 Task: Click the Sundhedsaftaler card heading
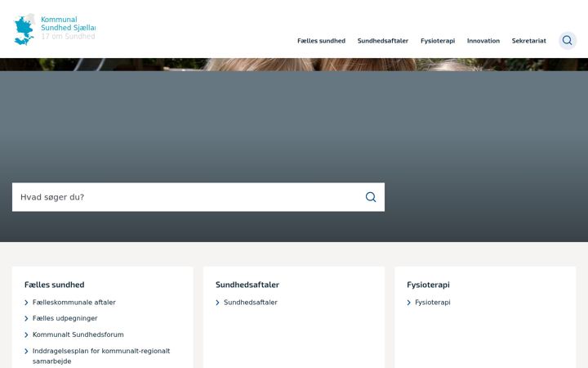click(x=247, y=285)
